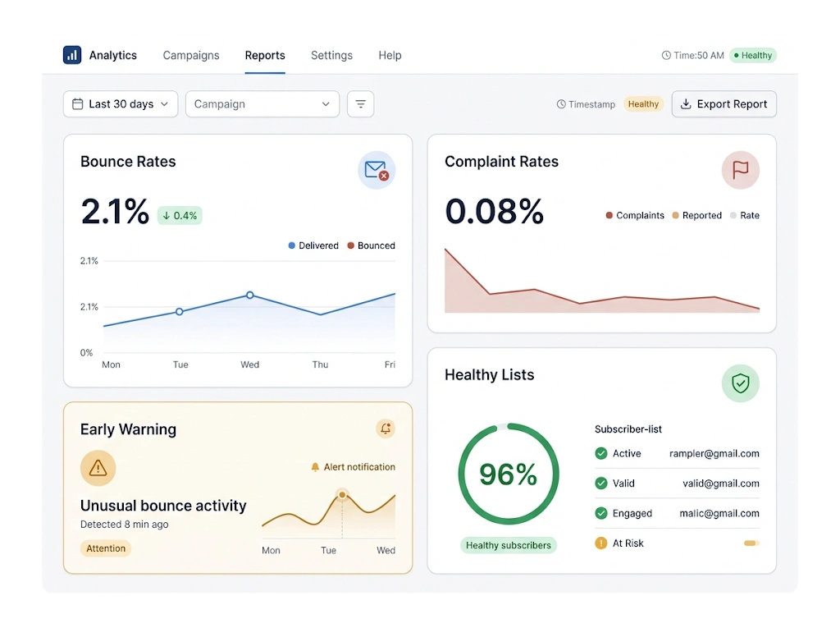The width and height of the screenshot is (840, 628).
Task: Toggle the Delivered legend series
Action: (313, 245)
